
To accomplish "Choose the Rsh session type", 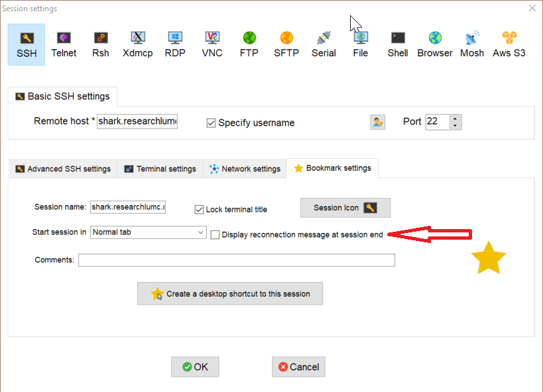I will 101,44.
